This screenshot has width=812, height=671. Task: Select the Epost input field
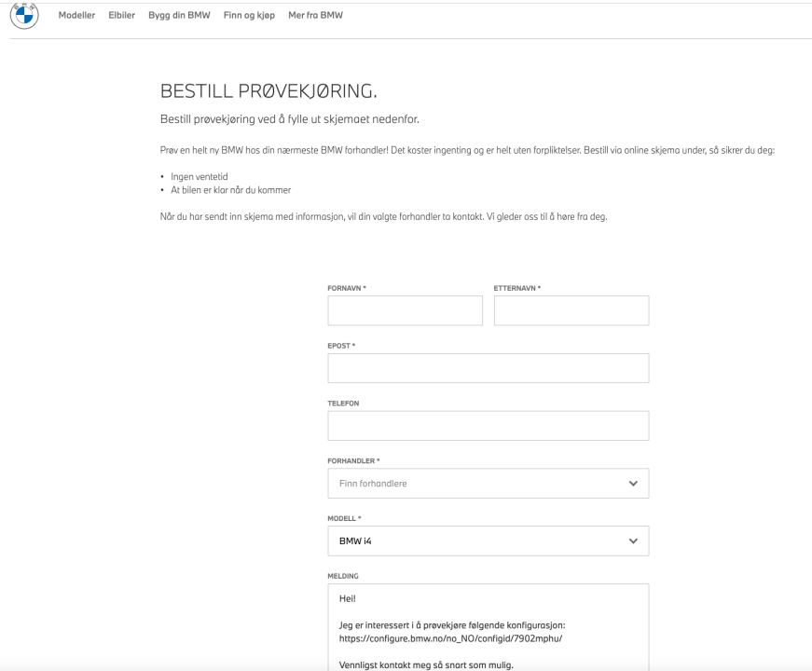tap(488, 368)
